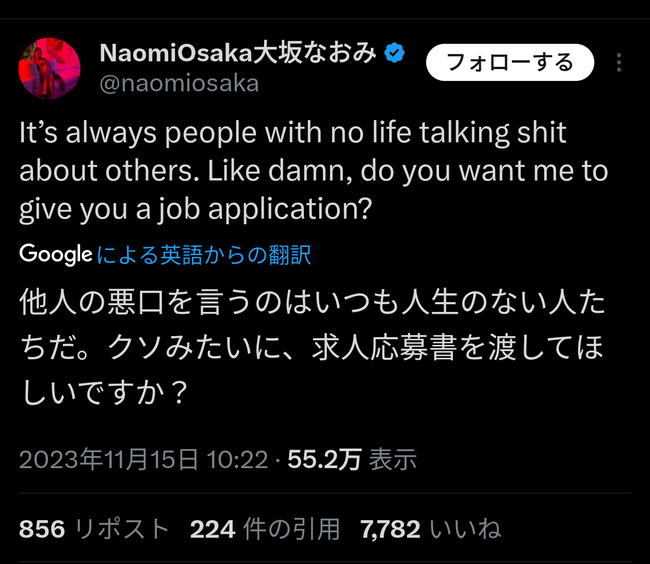Click the による英語からの翻訳 translation link
This screenshot has height=564, width=650.
tap(204, 255)
